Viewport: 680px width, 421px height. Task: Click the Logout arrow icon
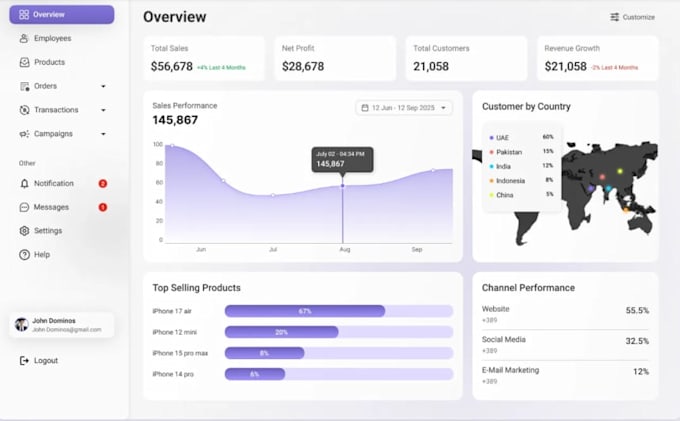(x=24, y=361)
